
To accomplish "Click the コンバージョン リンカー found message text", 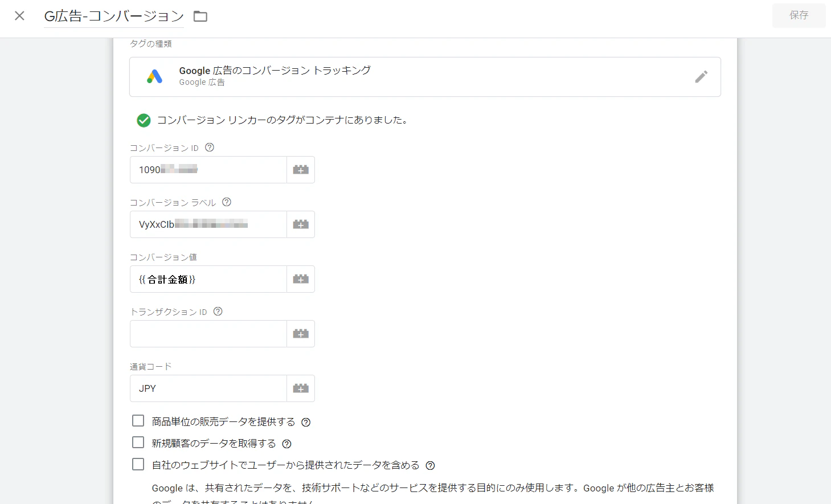I will click(284, 120).
